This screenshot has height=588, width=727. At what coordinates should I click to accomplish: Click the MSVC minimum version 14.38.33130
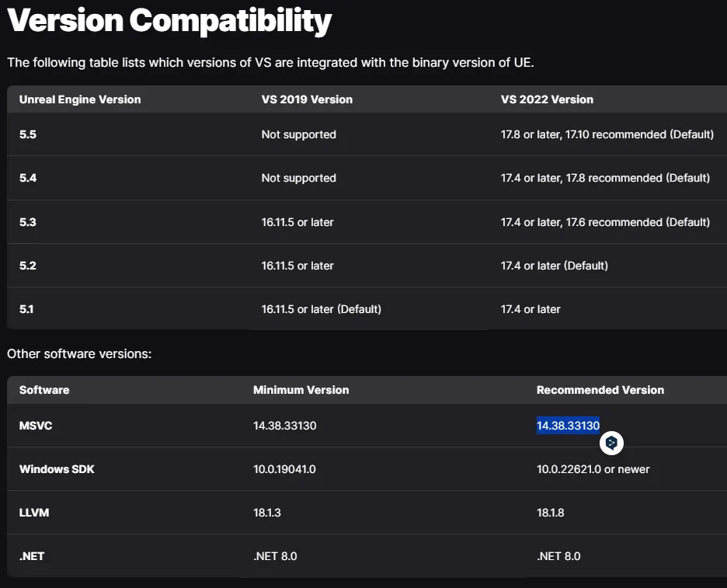coord(284,426)
